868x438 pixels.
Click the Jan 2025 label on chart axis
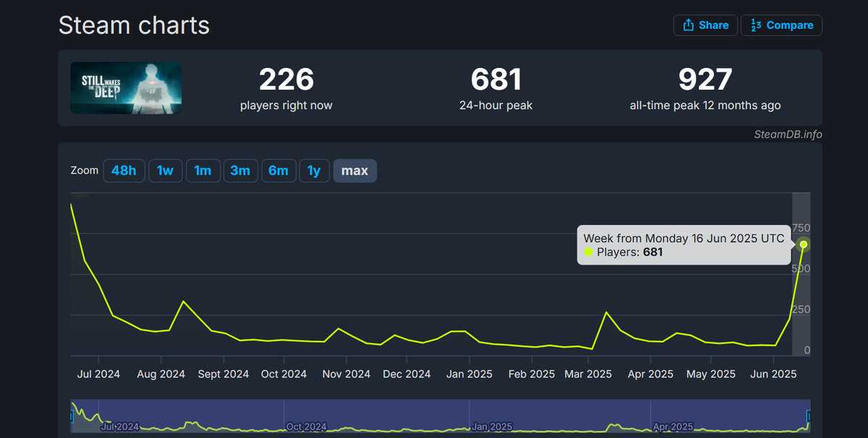click(x=469, y=374)
